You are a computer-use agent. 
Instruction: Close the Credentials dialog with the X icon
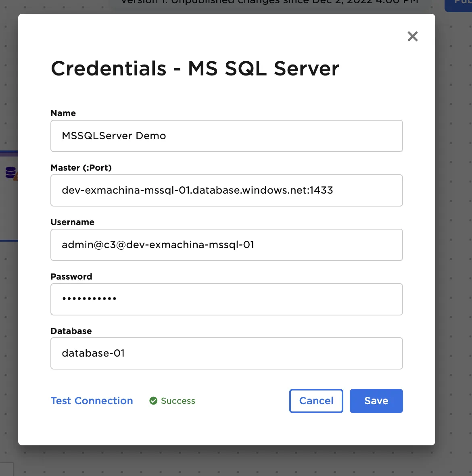[412, 36]
